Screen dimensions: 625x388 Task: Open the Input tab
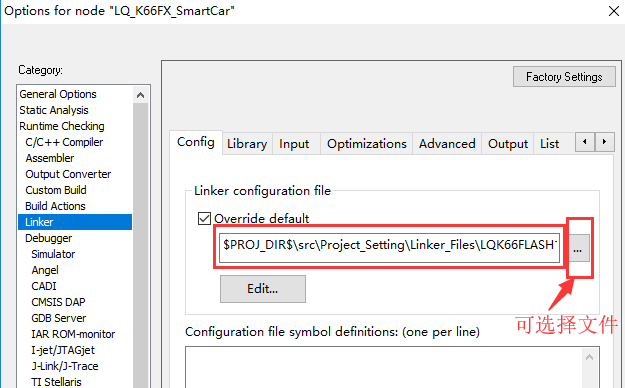294,144
